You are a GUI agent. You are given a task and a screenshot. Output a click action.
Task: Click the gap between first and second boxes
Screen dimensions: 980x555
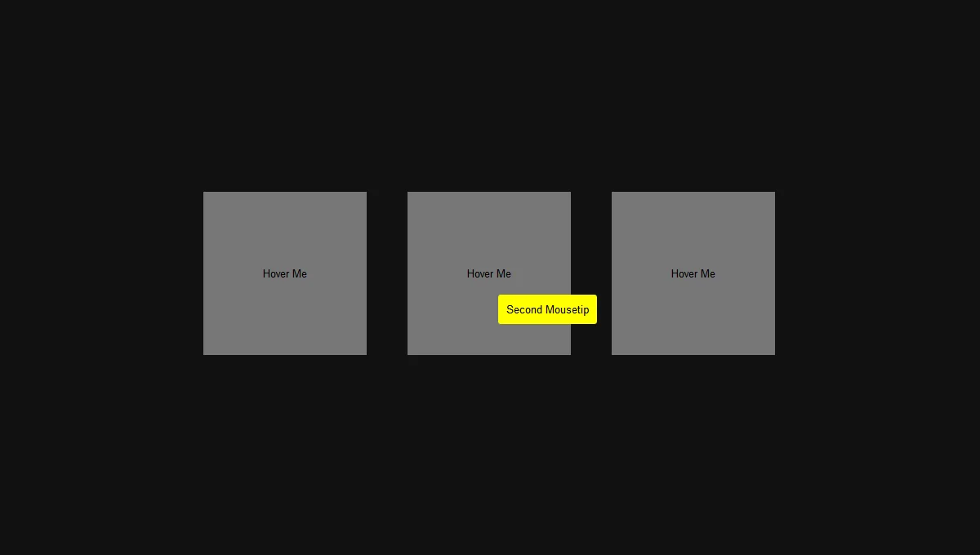pyautogui.click(x=387, y=273)
